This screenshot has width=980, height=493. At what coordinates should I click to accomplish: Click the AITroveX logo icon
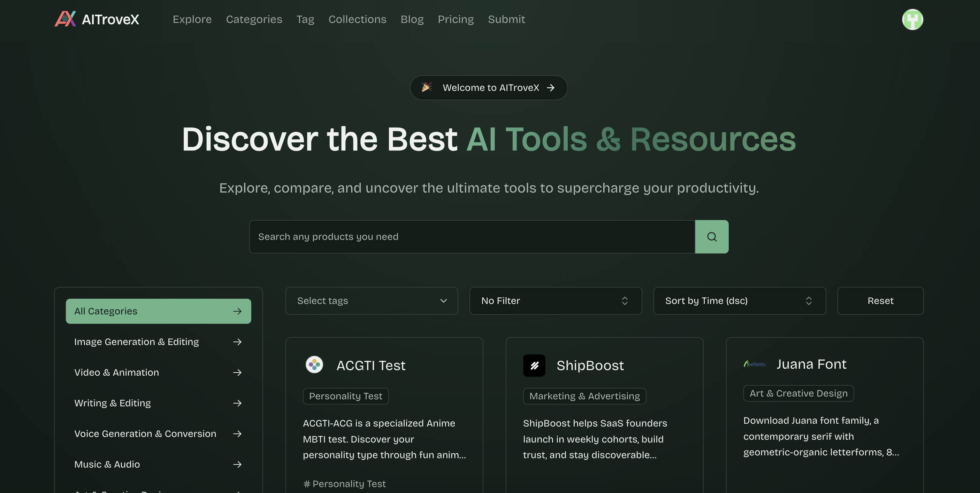tap(66, 19)
